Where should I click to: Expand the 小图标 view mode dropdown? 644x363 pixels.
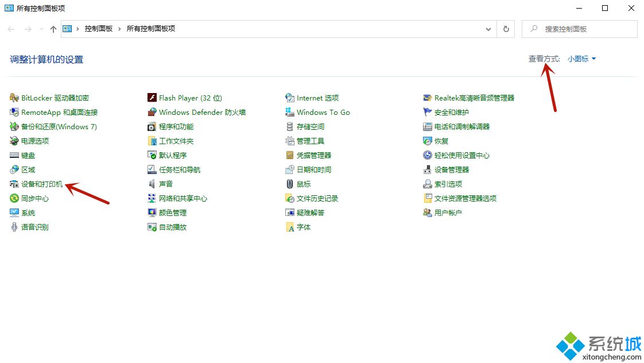point(582,59)
